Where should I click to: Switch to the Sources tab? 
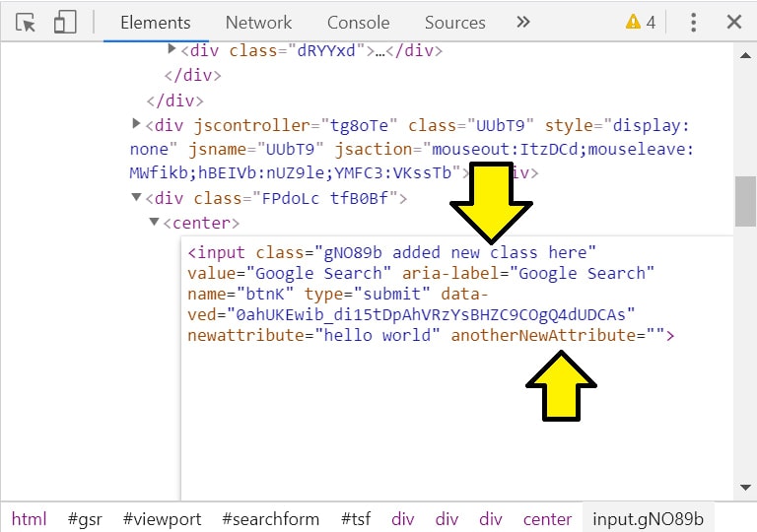click(454, 22)
